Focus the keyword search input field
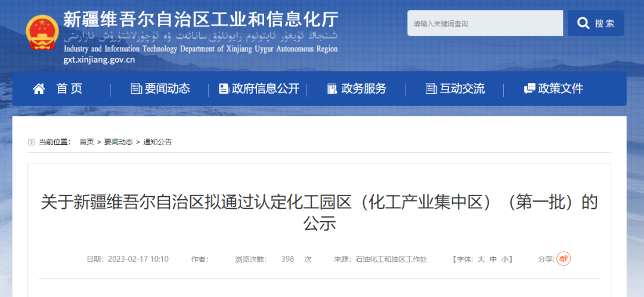Screen dimensions: 644x297 coord(485,23)
